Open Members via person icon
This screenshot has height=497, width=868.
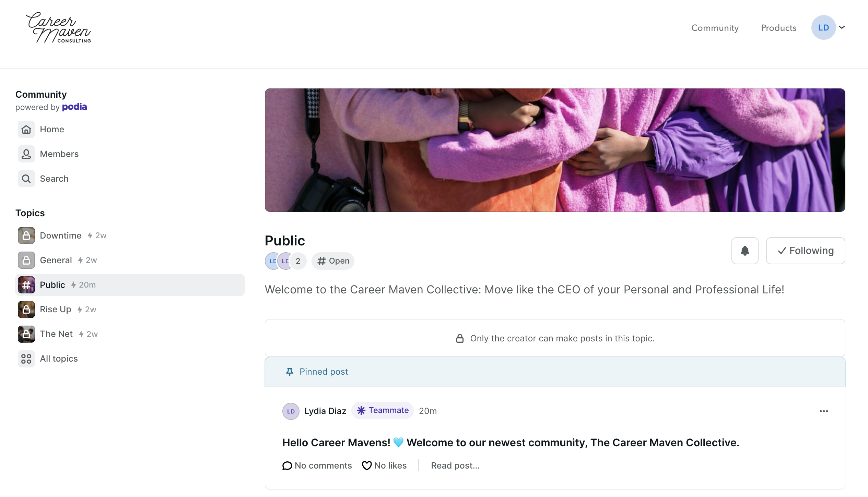click(26, 154)
